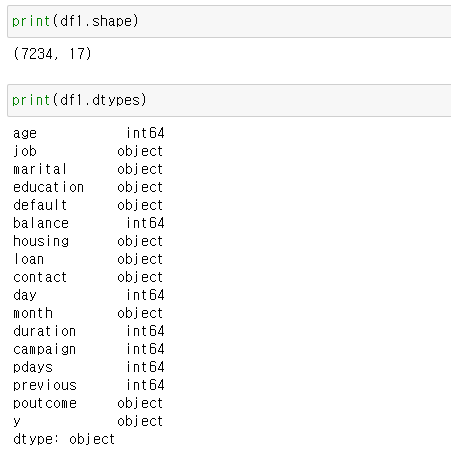The image size is (451, 455).
Task: Select the 'job' column name
Action: coord(25,151)
